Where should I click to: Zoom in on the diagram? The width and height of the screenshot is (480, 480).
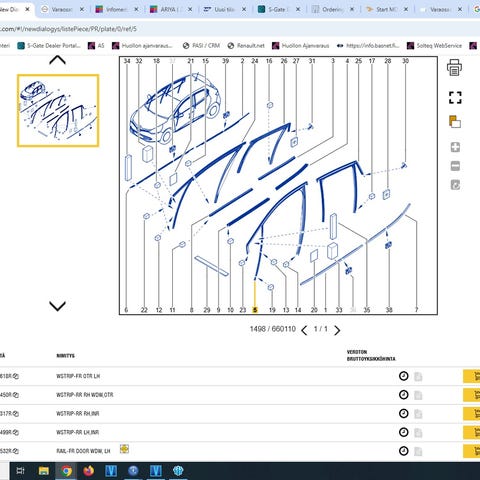(x=455, y=147)
